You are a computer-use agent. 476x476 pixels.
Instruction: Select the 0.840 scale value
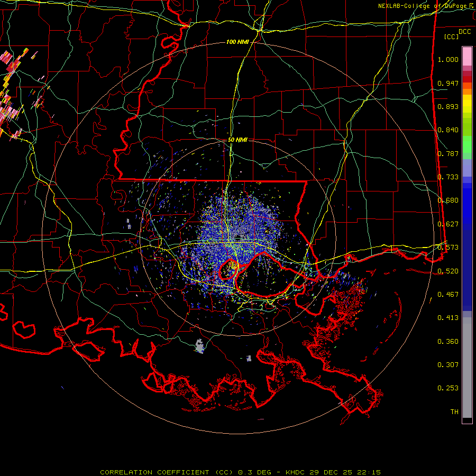point(448,130)
